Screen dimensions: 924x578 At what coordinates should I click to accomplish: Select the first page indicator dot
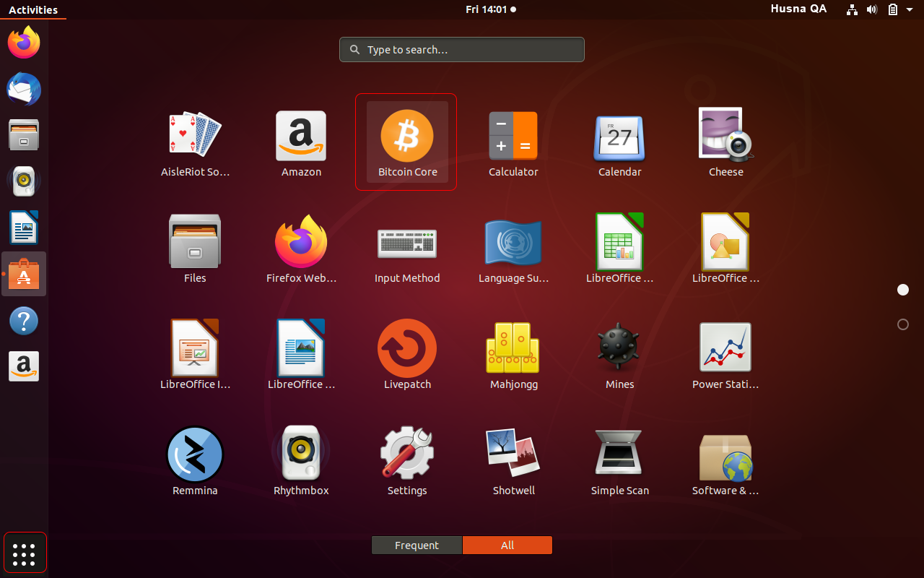(x=902, y=290)
